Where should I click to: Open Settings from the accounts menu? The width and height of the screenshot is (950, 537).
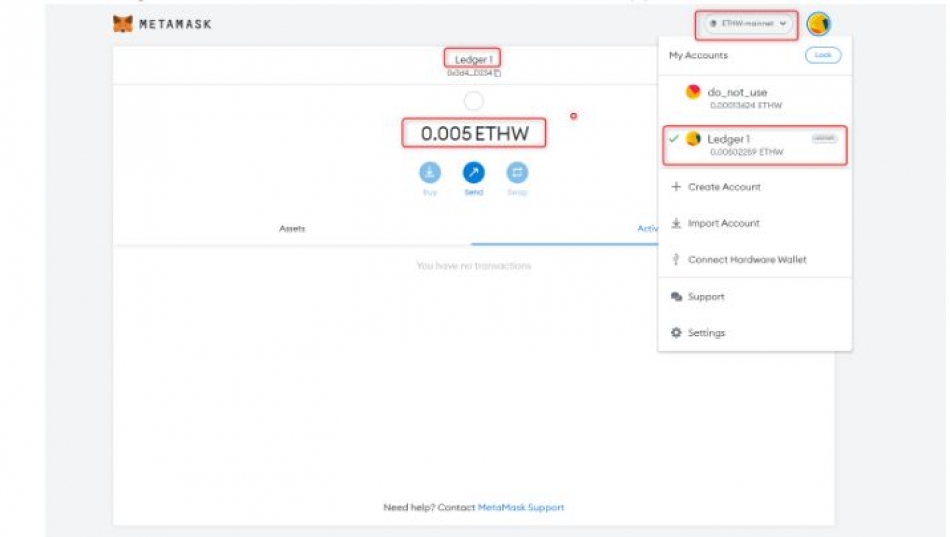pos(755,333)
